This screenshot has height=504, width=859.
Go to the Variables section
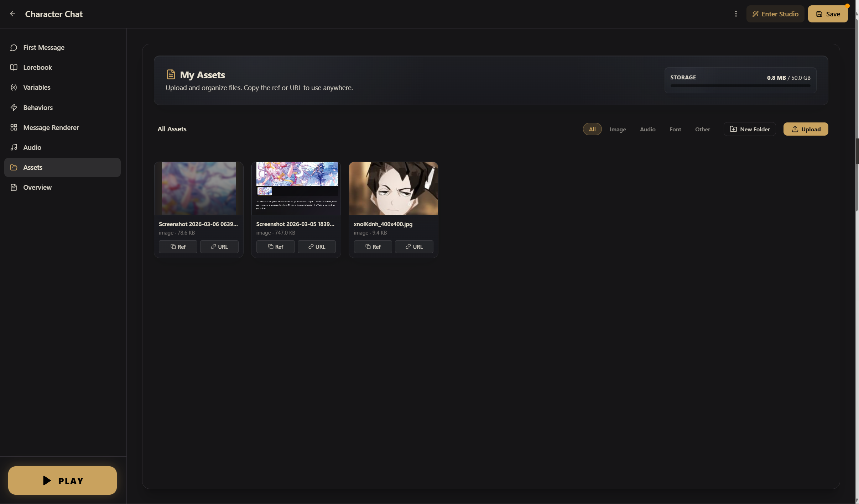37,88
